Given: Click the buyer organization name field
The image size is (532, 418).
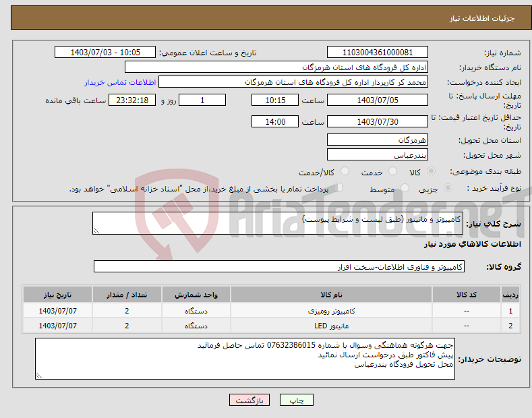Looking at the screenshot, I should (276, 67).
